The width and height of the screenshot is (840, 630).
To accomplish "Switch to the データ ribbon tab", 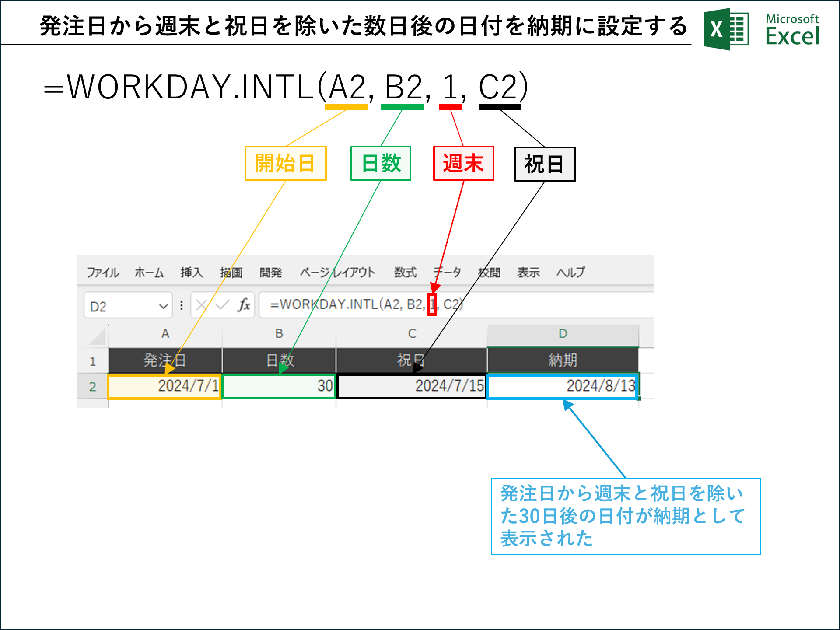I will (447, 272).
